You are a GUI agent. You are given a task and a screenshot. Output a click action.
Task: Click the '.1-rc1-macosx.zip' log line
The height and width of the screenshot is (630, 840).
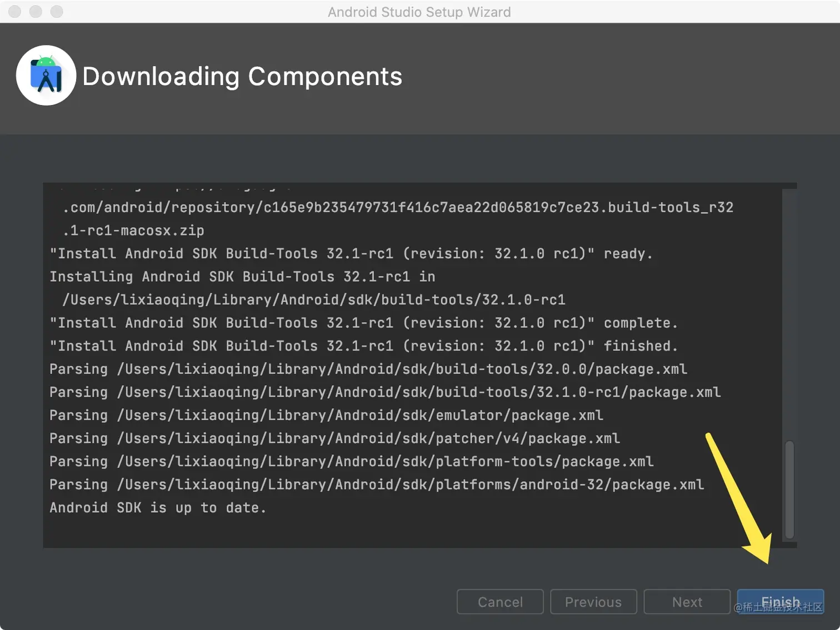tap(133, 231)
